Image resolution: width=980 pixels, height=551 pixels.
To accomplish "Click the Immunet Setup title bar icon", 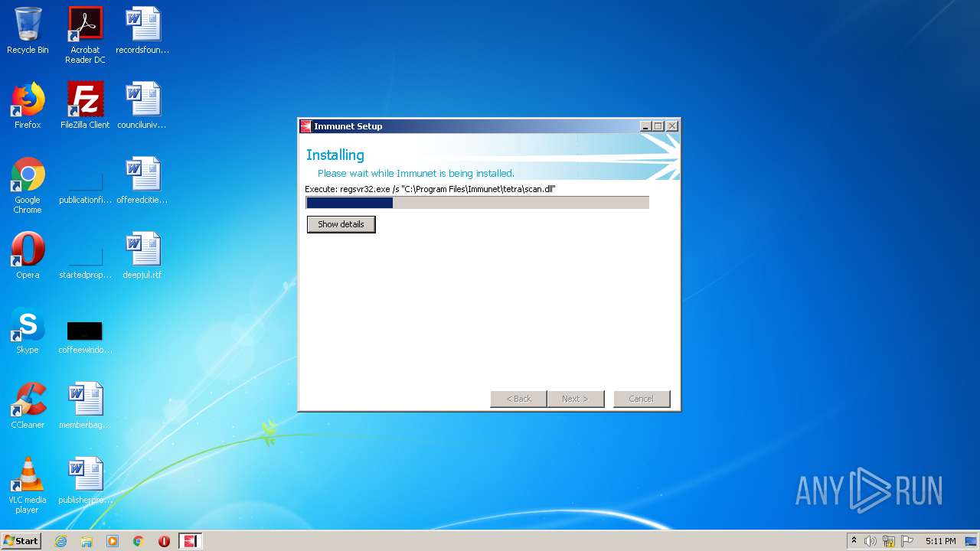I will 305,126.
